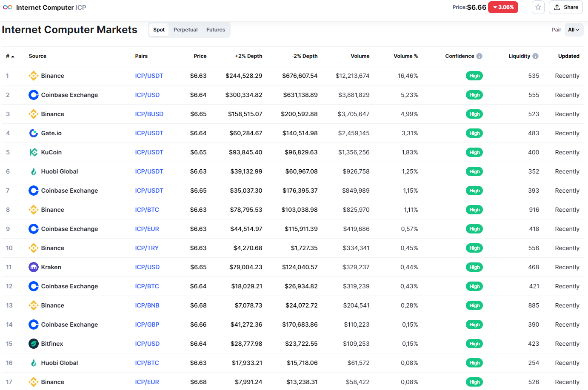Click Binance logo in row 17 ICP/EUR
The height and width of the screenshot is (390, 588).
[34, 382]
